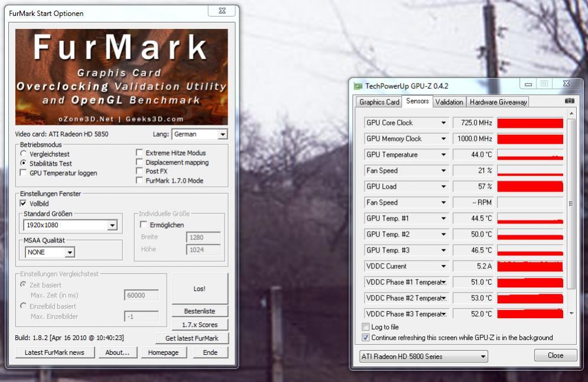Click the sensors scrollbar down arrow
Image resolution: width=588 pixels, height=382 pixels.
(x=571, y=313)
